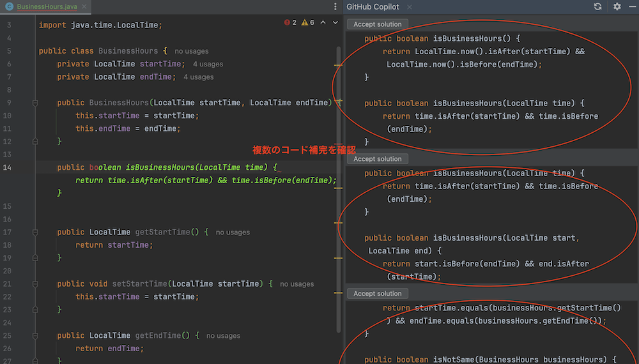
Task: Click '4 usages' hint beside endTime field
Action: pyautogui.click(x=199, y=77)
